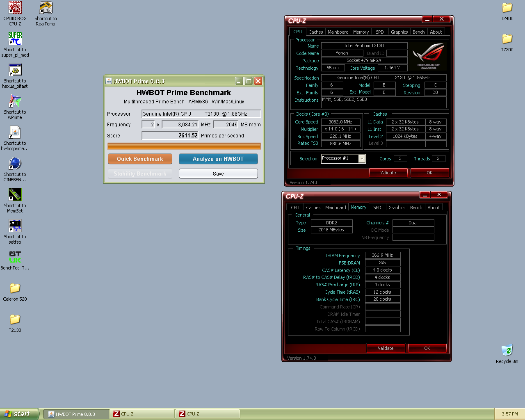The width and height of the screenshot is (525, 420).
Task: Click the 2046 MB mem field
Action: (x=226, y=125)
